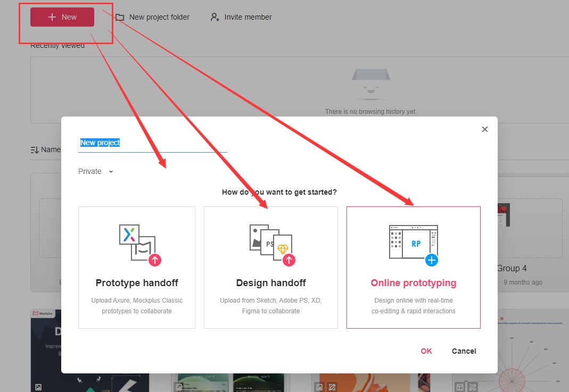Click the New project name field
This screenshot has height=392, width=569.
(x=152, y=143)
